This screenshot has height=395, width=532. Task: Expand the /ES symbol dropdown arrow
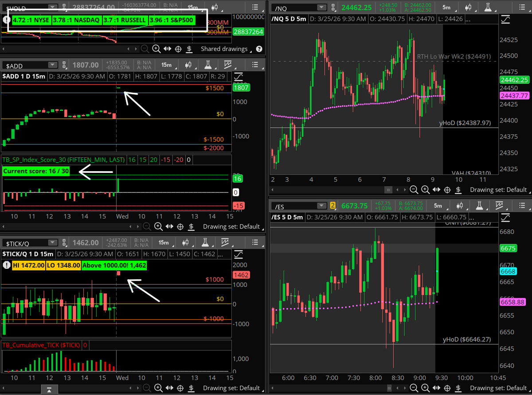321,206
